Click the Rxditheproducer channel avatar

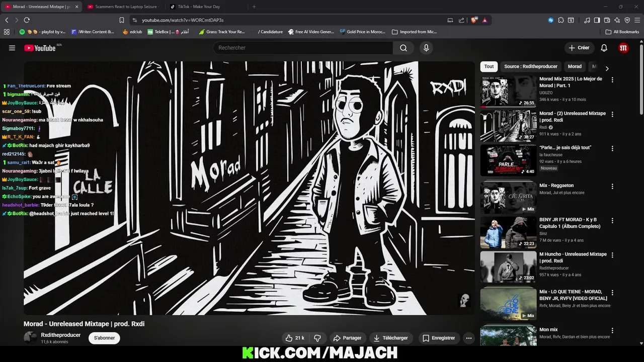click(30, 338)
